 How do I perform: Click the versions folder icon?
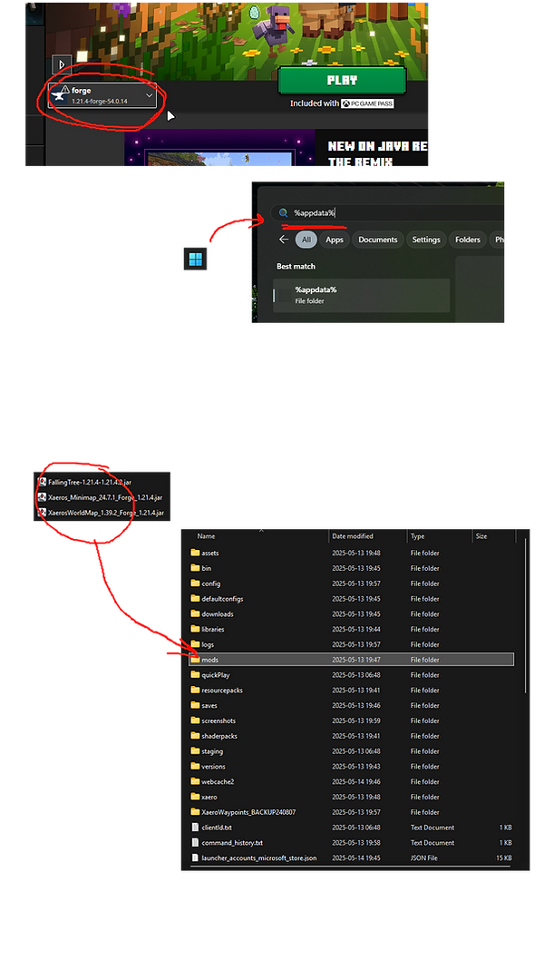pos(195,766)
